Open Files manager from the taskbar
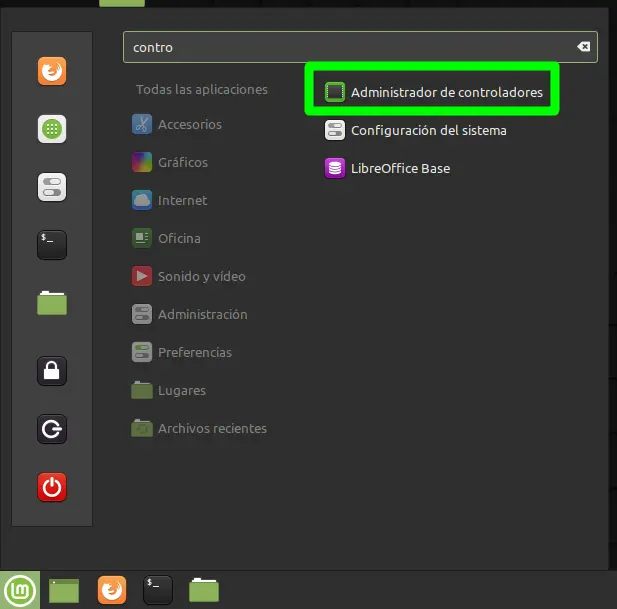Viewport: 617px width, 609px height. coord(204,590)
